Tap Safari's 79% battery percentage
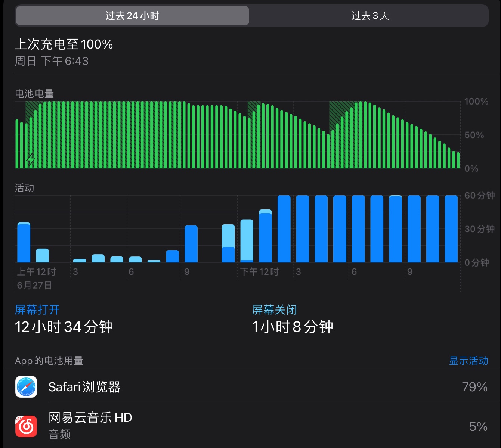This screenshot has width=501, height=448. click(x=474, y=387)
